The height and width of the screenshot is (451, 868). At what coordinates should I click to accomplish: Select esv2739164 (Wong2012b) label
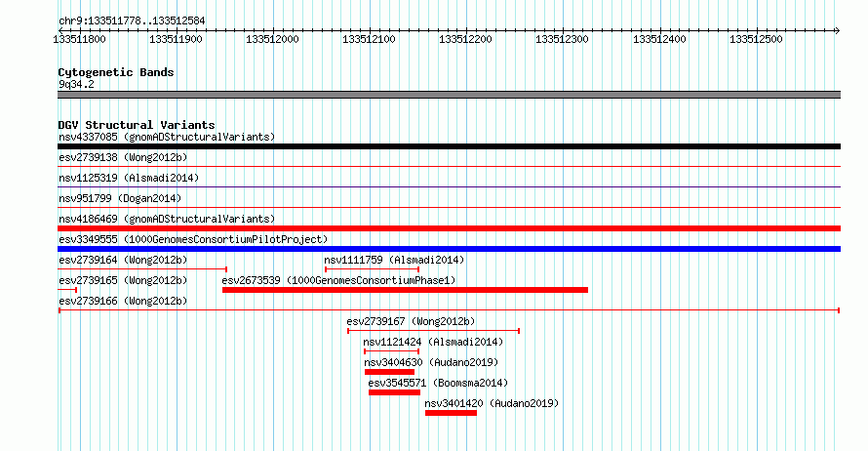point(123,260)
